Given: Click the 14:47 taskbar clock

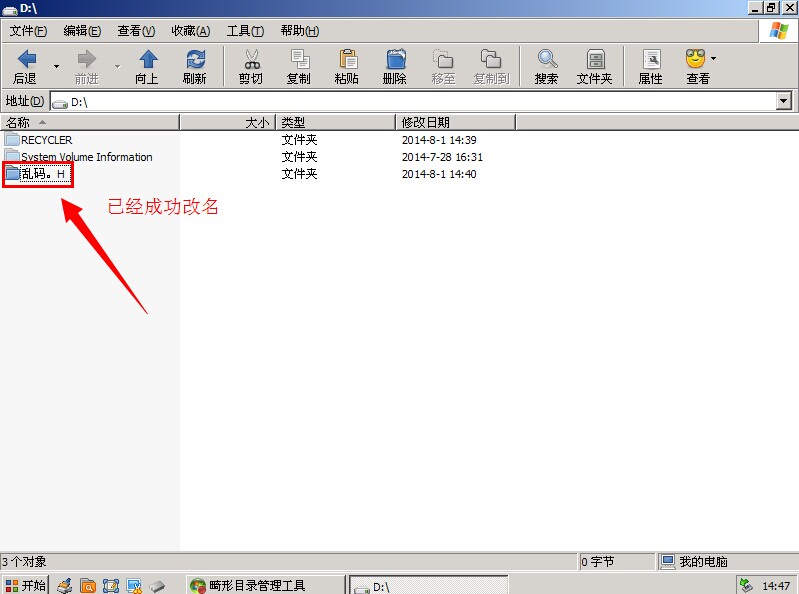Looking at the screenshot, I should pos(776,586).
